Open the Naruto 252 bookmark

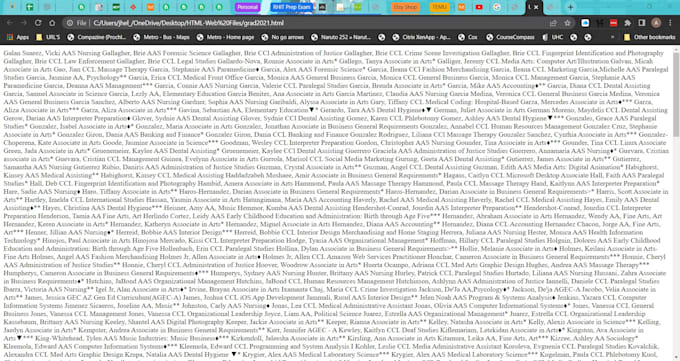tap(341, 37)
